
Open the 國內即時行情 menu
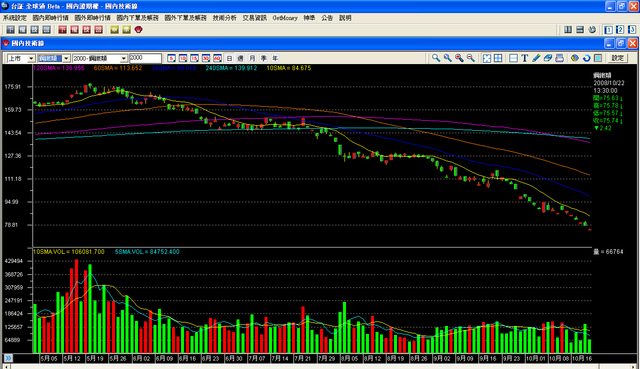coord(51,18)
